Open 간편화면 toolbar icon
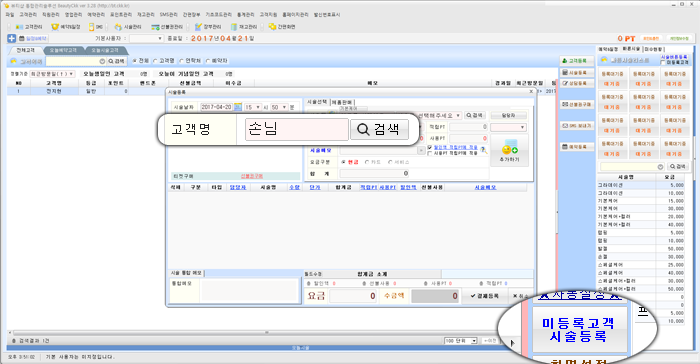The image size is (700, 364). click(x=282, y=27)
